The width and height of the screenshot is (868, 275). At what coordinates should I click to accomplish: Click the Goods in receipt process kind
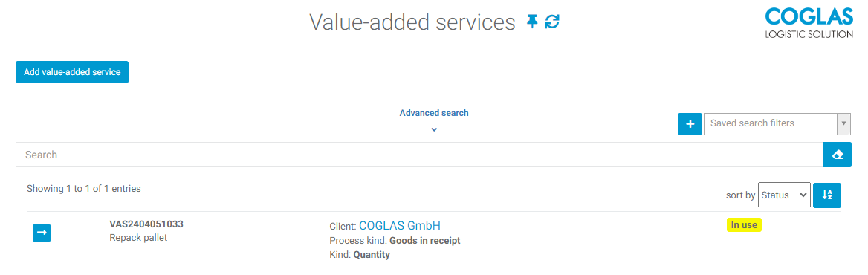(425, 241)
